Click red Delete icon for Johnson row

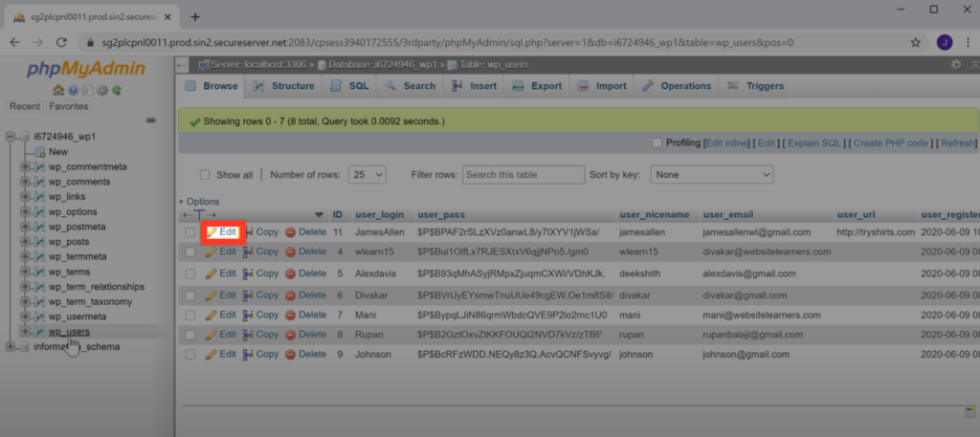[x=291, y=355]
